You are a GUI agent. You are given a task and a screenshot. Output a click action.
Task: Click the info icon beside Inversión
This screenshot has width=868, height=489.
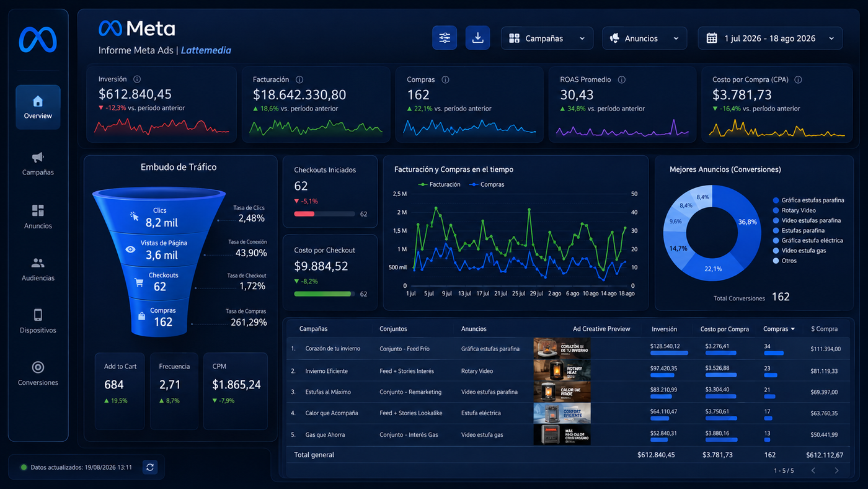tap(137, 79)
